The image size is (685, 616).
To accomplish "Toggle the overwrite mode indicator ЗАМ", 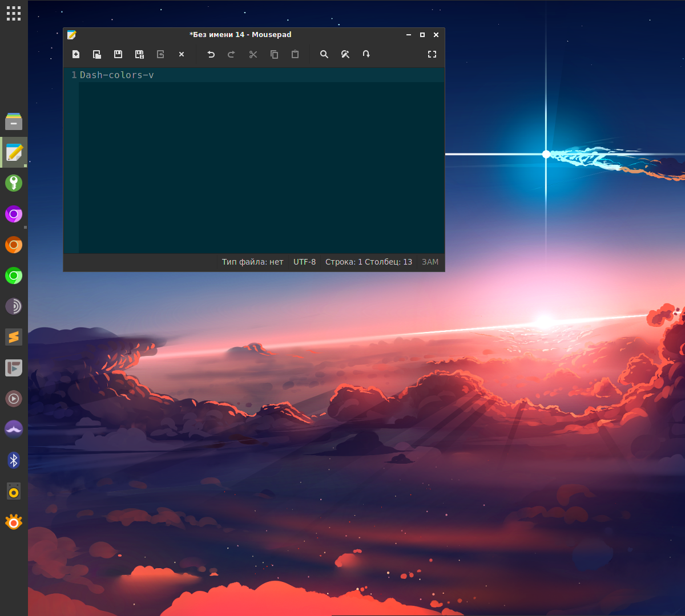I will point(430,262).
